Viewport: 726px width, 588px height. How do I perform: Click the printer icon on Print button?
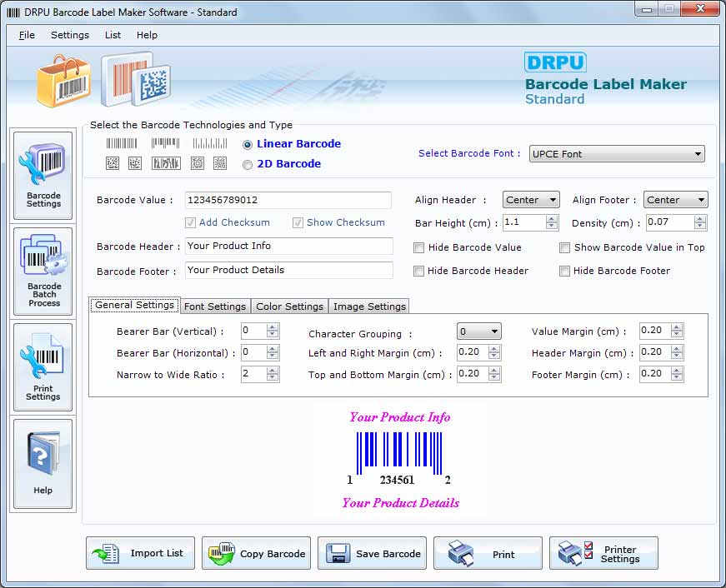coord(461,553)
